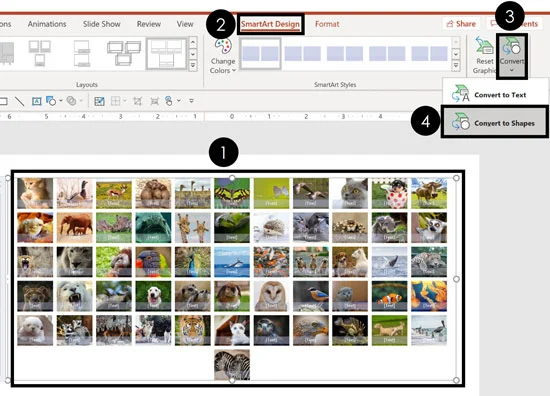
Task: Select the two giraffes picture
Action: pos(193,227)
